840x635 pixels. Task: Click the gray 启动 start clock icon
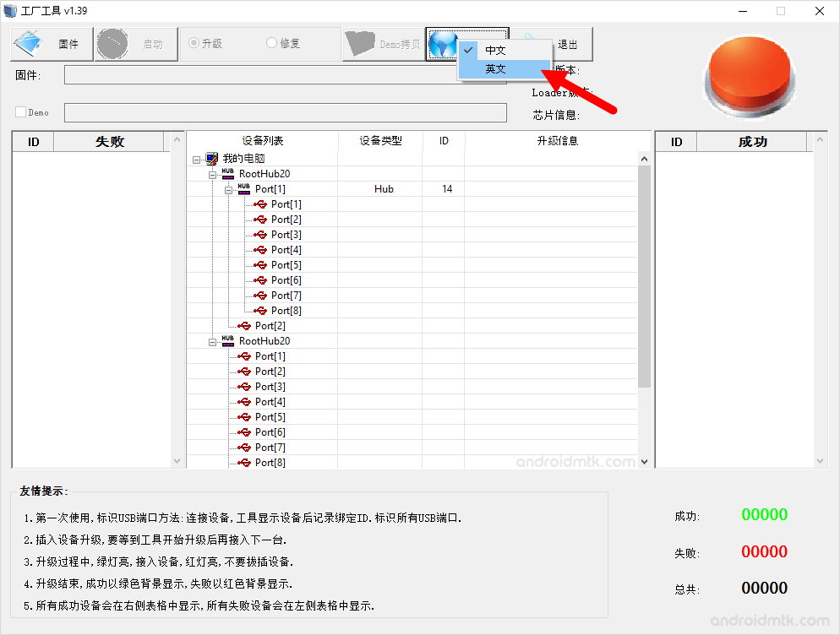(112, 44)
